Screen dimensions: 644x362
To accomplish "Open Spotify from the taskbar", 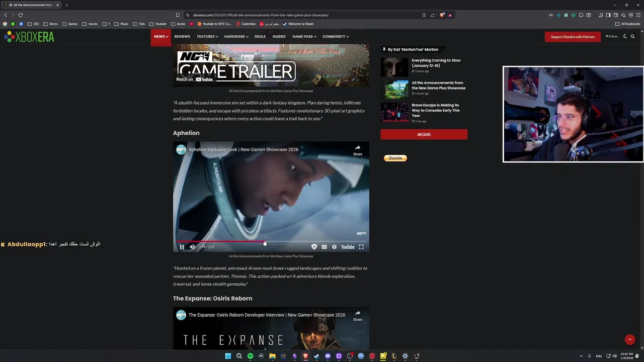I will [250, 356].
